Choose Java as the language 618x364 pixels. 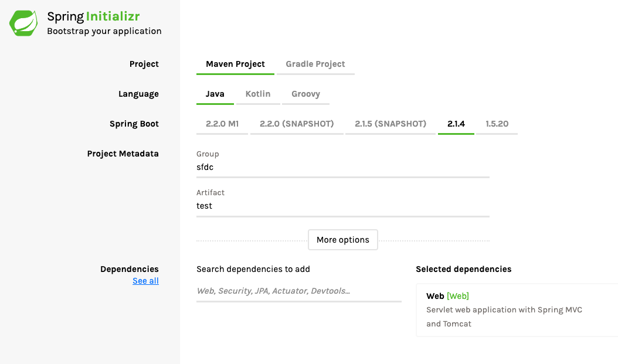click(215, 94)
